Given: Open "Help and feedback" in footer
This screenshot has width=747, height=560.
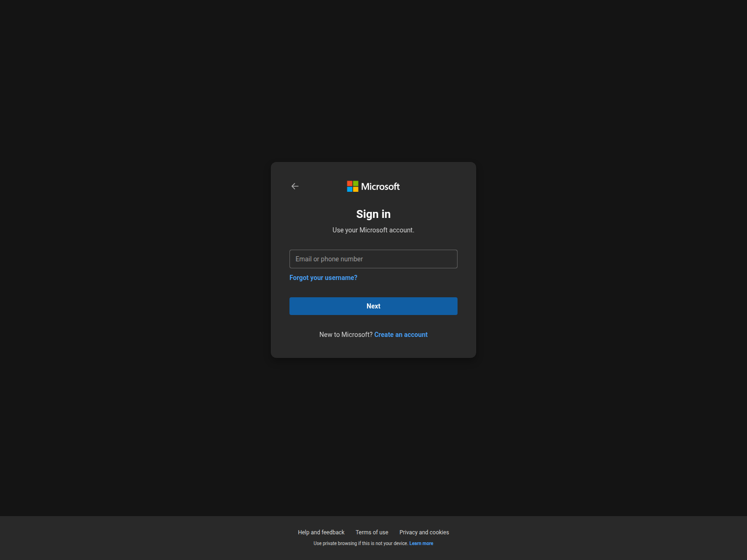Looking at the screenshot, I should [321, 532].
